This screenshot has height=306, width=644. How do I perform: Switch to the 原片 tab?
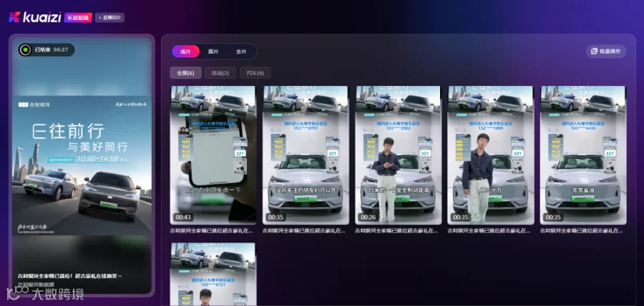coord(213,52)
